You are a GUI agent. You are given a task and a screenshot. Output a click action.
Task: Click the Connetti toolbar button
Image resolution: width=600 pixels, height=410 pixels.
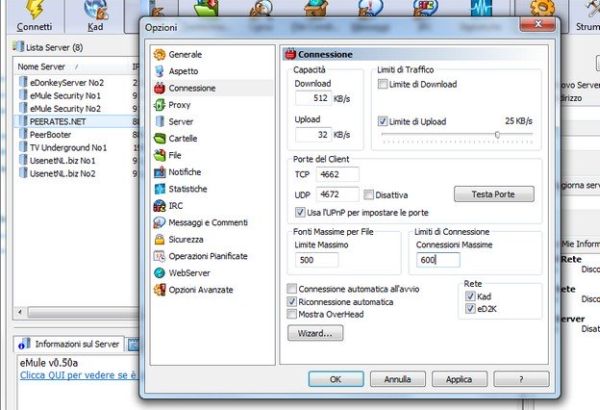[x=34, y=16]
